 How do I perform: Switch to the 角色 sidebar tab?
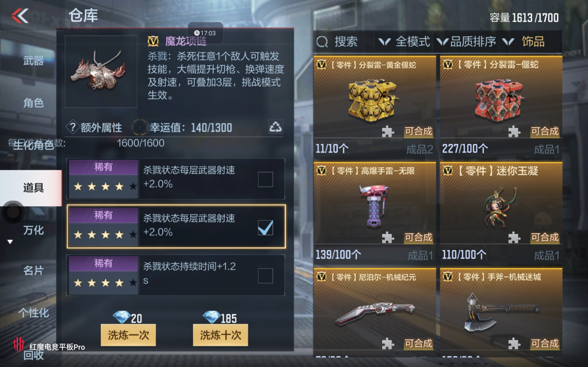coord(33,103)
